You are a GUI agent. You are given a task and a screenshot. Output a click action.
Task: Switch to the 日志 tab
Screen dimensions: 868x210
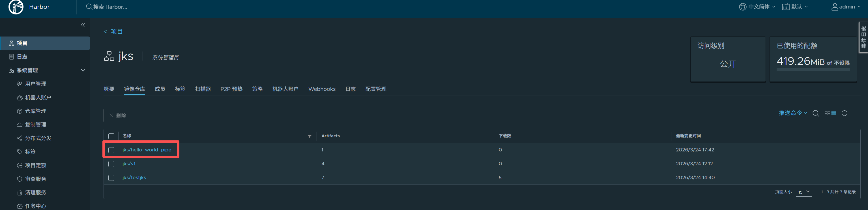(351, 89)
